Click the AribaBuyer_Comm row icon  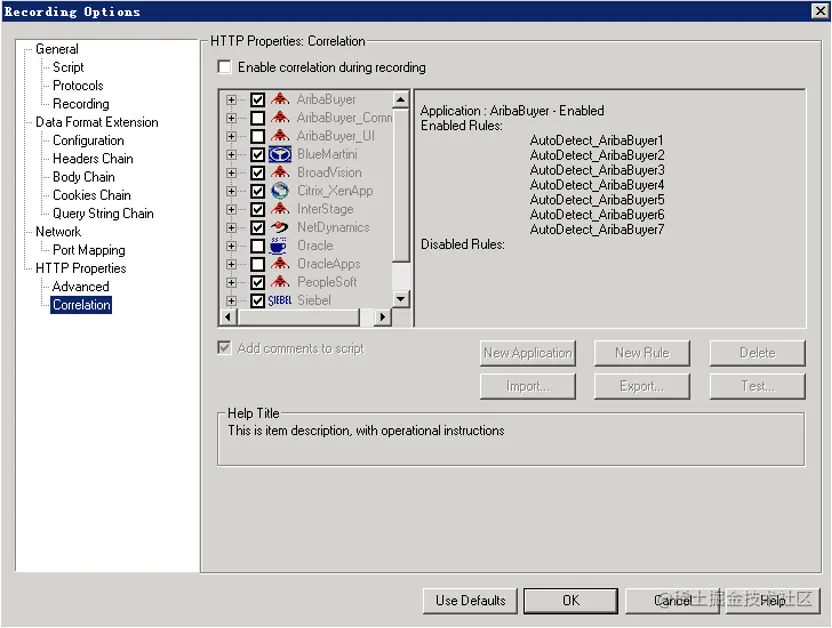point(280,117)
